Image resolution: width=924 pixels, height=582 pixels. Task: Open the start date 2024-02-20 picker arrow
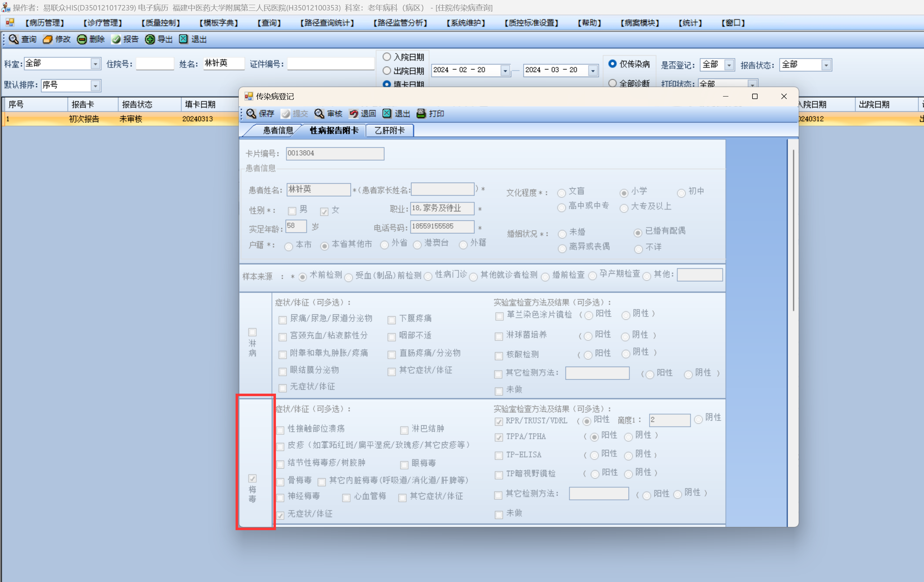(505, 71)
